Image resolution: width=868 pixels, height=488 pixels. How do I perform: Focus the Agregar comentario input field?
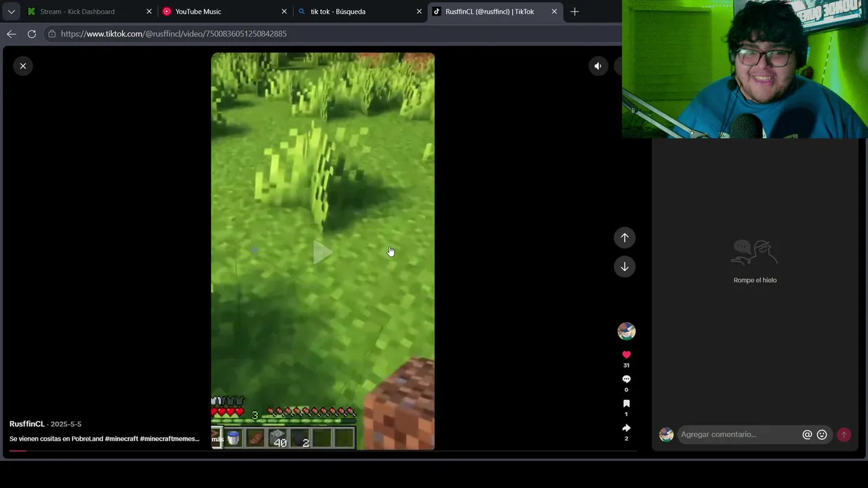[739, 434]
